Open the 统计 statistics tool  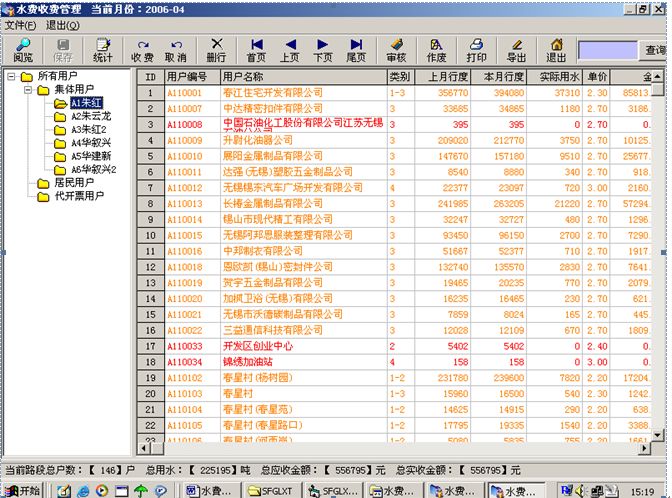coord(103,50)
